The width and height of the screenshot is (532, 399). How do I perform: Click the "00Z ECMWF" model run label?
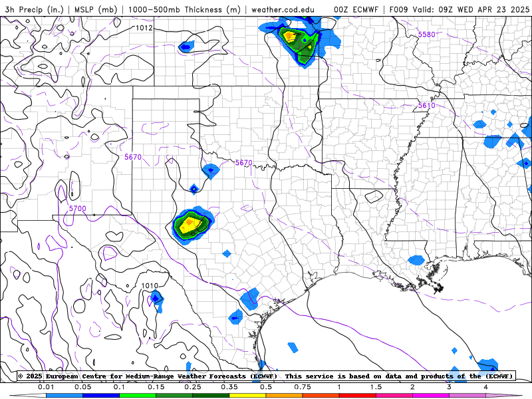click(x=356, y=9)
